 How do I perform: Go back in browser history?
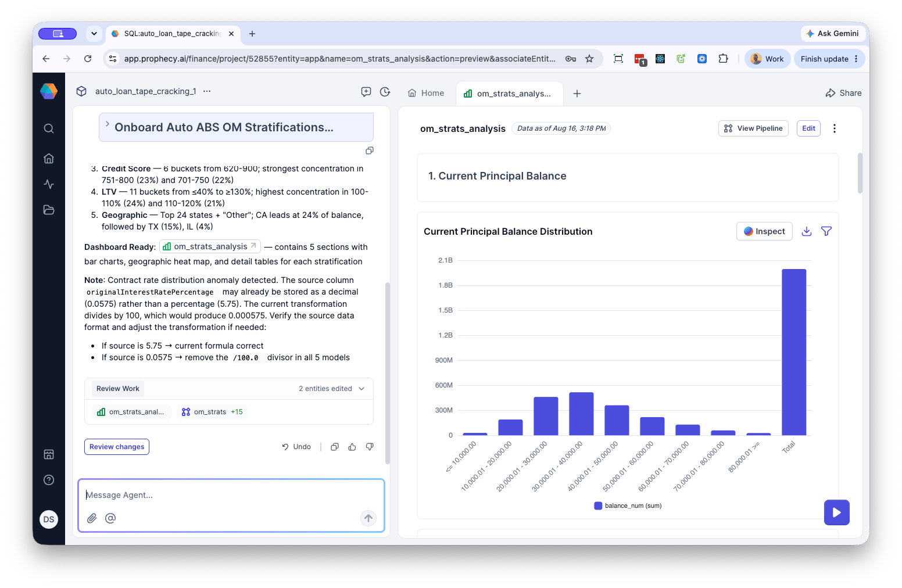click(x=46, y=59)
